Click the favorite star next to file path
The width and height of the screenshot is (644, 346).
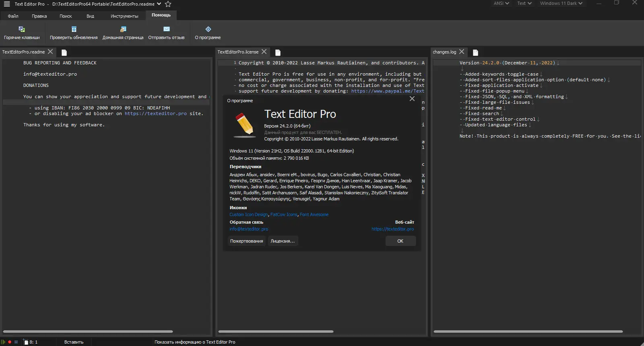tap(168, 4)
